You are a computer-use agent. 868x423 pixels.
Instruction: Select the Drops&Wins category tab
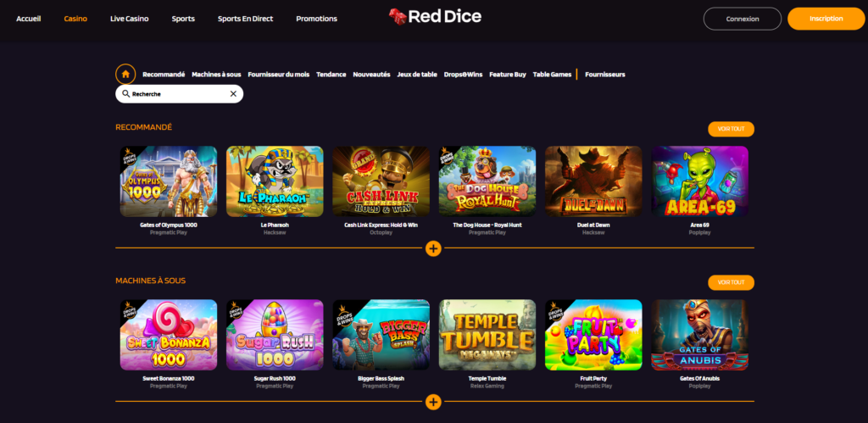[x=464, y=75]
